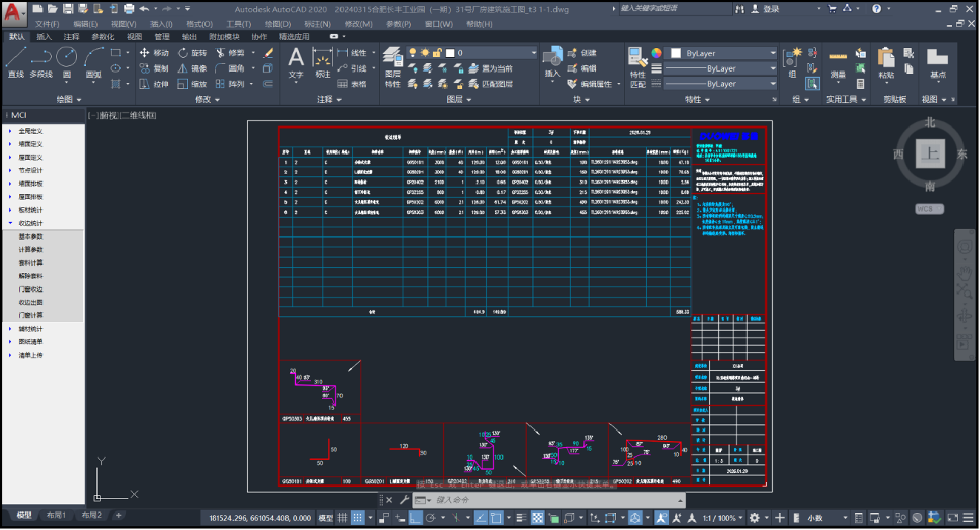Click the white layer color swatch beside 0
The height and width of the screenshot is (530, 980).
449,53
